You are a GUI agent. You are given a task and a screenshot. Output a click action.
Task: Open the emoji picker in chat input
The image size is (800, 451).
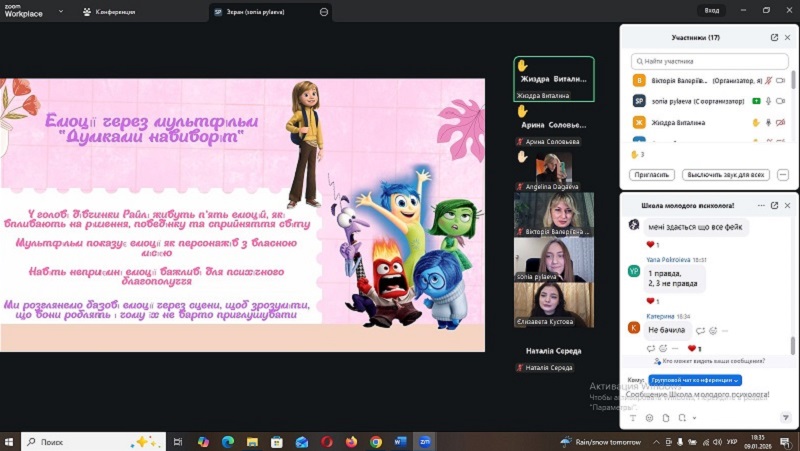647,417
